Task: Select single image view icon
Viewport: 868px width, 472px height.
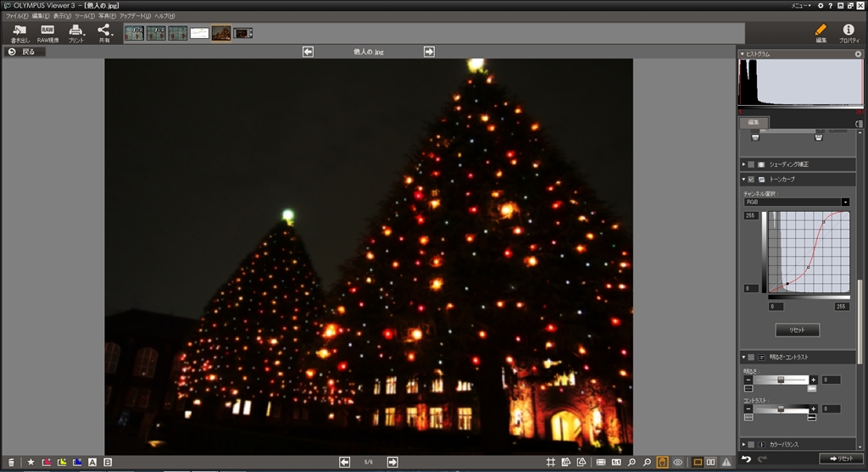Action: point(698,462)
